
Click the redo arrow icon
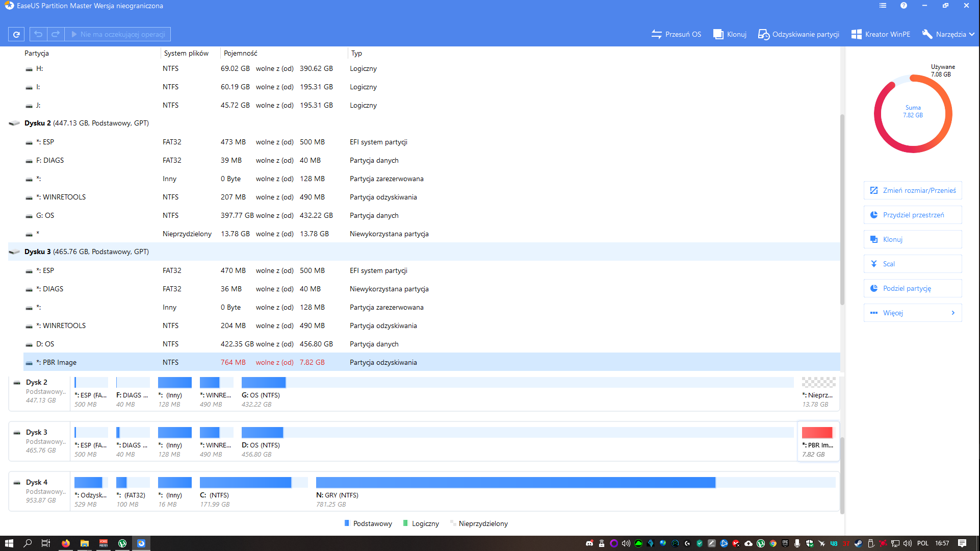coord(56,34)
